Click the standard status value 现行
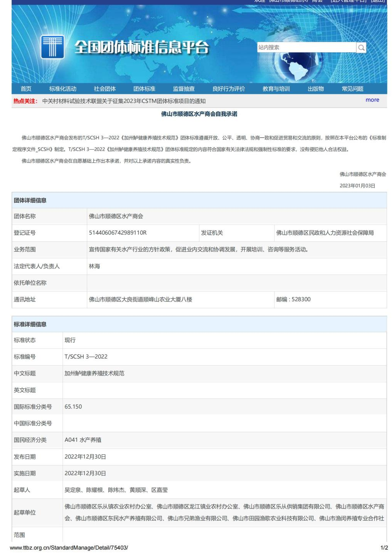The image size is (392, 556). point(70,340)
